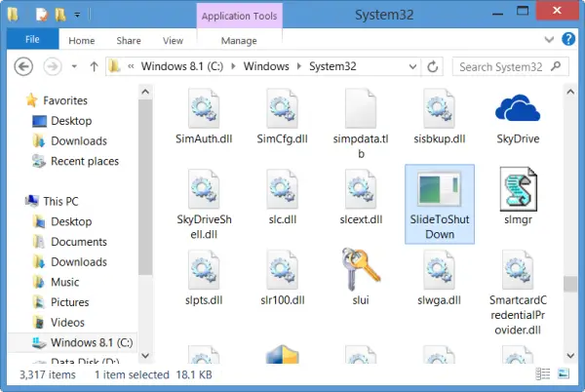This screenshot has height=392, width=585.
Task: Expand address bar history dropdown
Action: (412, 66)
